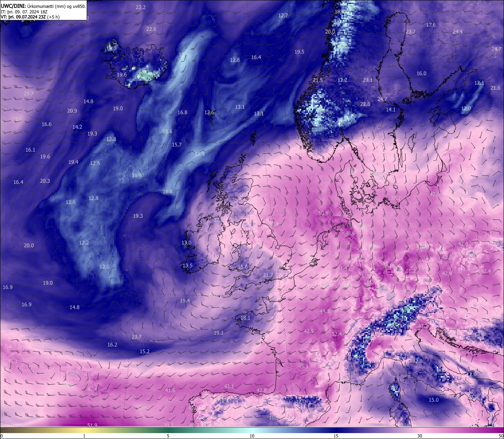Click the 19.1 value label
Image resolution: width=504 pixels, height=439 pixels.
219,333
